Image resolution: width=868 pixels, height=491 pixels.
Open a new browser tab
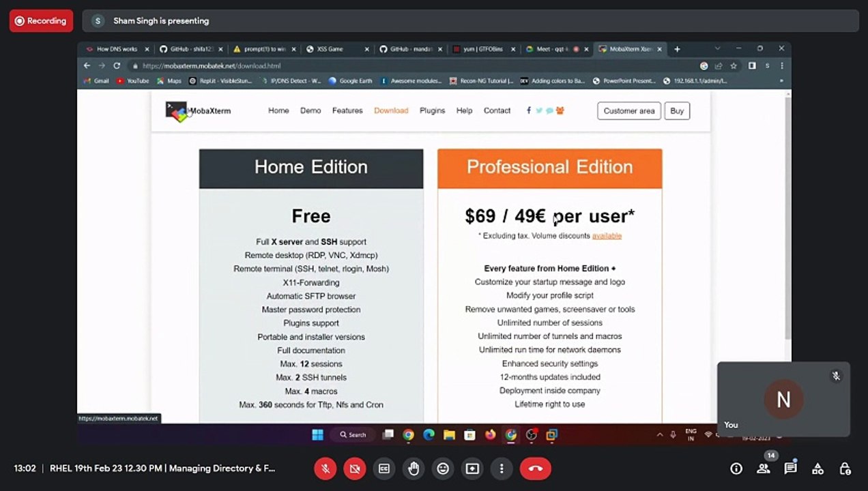click(x=677, y=49)
